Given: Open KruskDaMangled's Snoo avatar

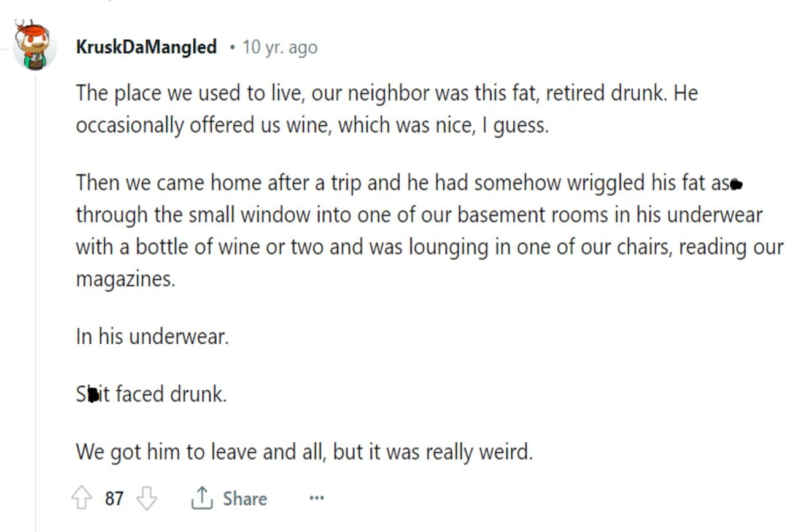Looking at the screenshot, I should coord(35,45).
